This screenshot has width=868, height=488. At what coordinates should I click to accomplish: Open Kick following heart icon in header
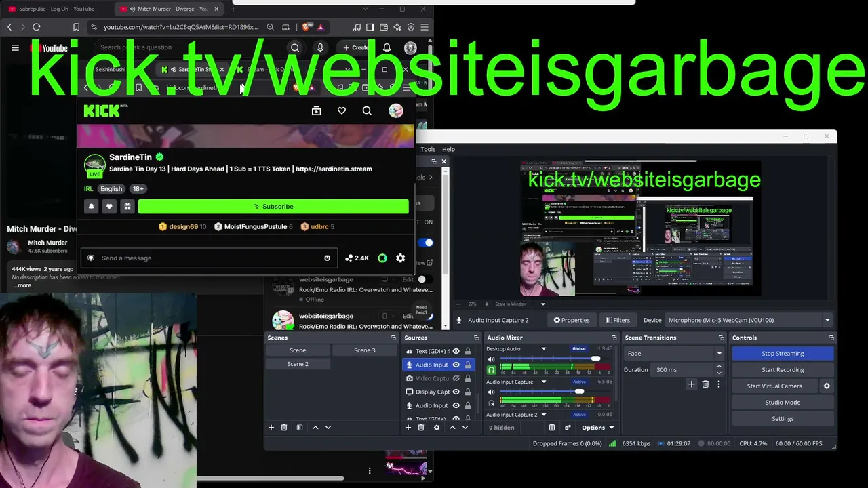coord(342,111)
